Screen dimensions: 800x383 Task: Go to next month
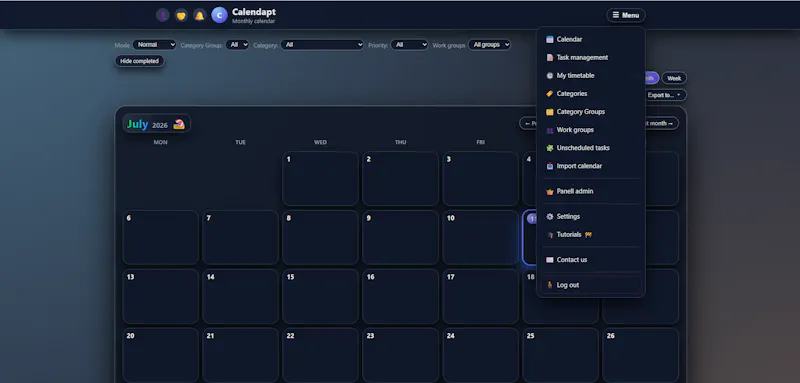click(661, 123)
